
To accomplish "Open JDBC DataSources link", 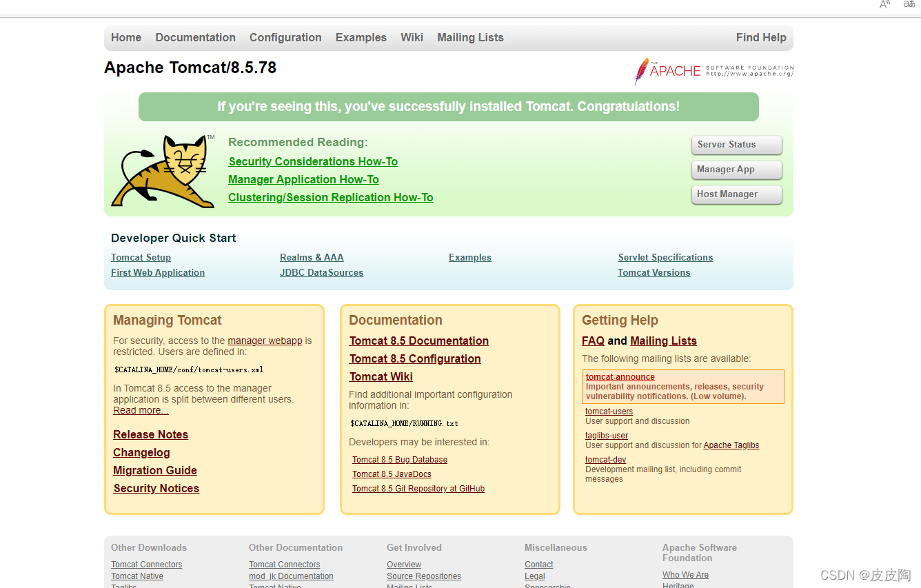I will click(x=321, y=273).
